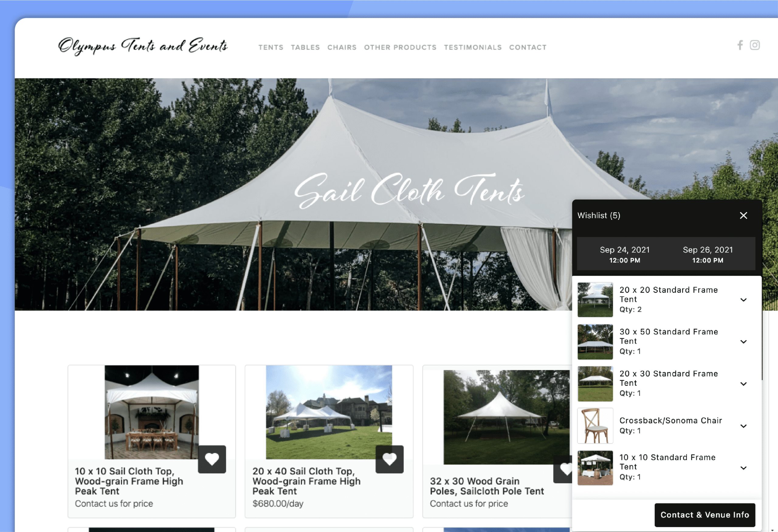Image resolution: width=778 pixels, height=532 pixels.
Task: Click the Sep 24 2021 date field in wishlist
Action: [x=625, y=255]
